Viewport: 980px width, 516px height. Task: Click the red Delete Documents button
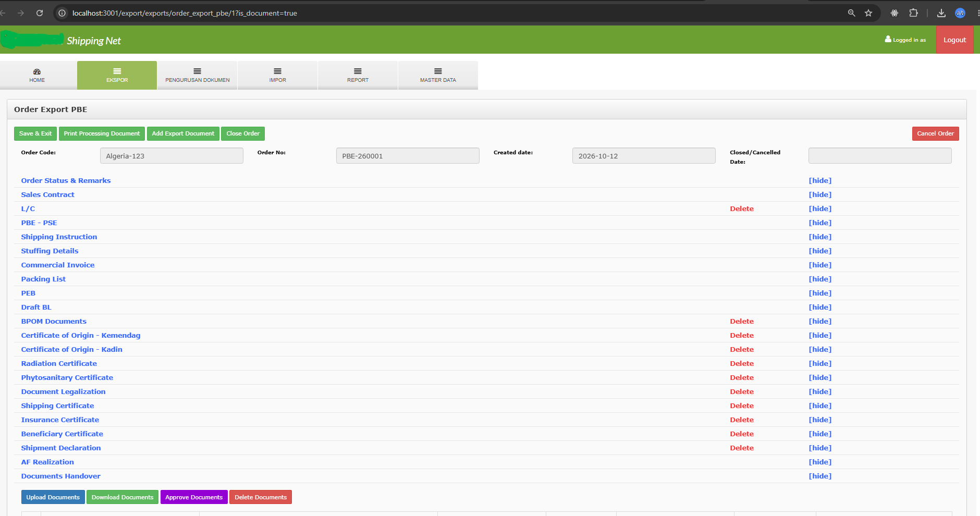click(x=261, y=497)
